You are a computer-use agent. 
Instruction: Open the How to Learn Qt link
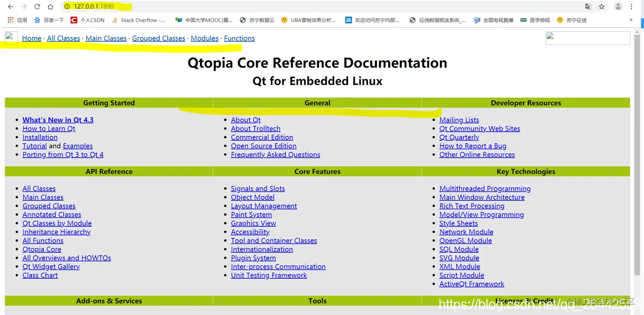pyautogui.click(x=49, y=129)
